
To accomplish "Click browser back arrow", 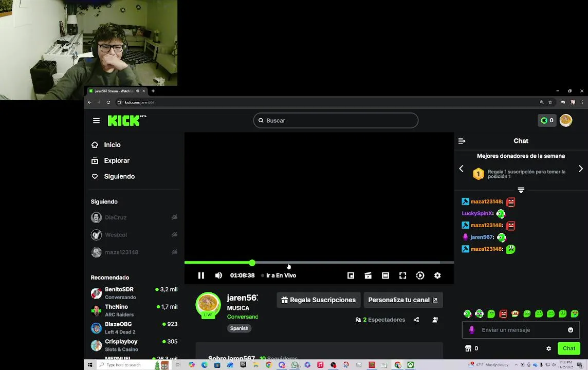I will (x=89, y=102).
